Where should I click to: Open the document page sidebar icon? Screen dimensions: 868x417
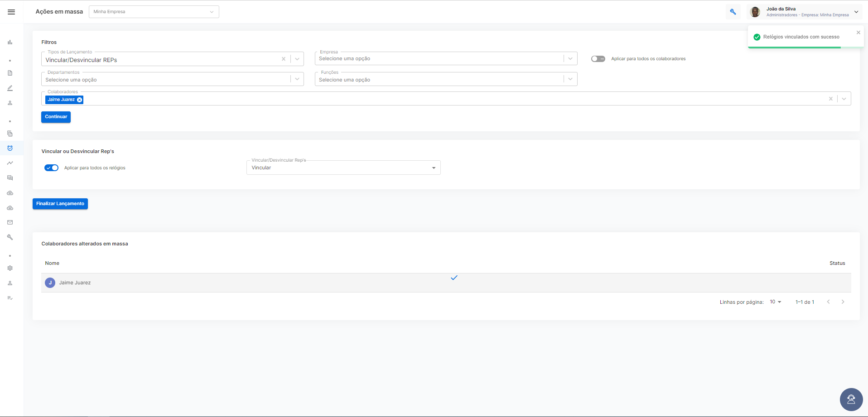pyautogui.click(x=10, y=73)
